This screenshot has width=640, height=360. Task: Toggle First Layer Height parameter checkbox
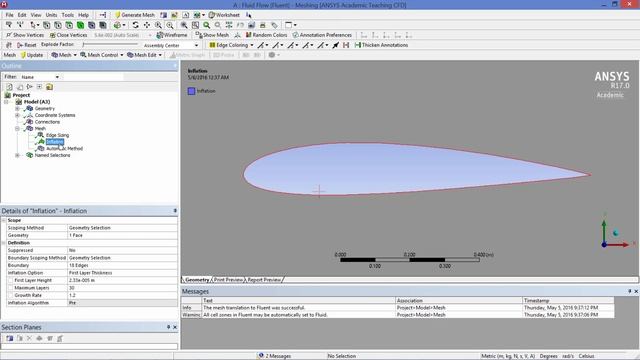coord(11,280)
